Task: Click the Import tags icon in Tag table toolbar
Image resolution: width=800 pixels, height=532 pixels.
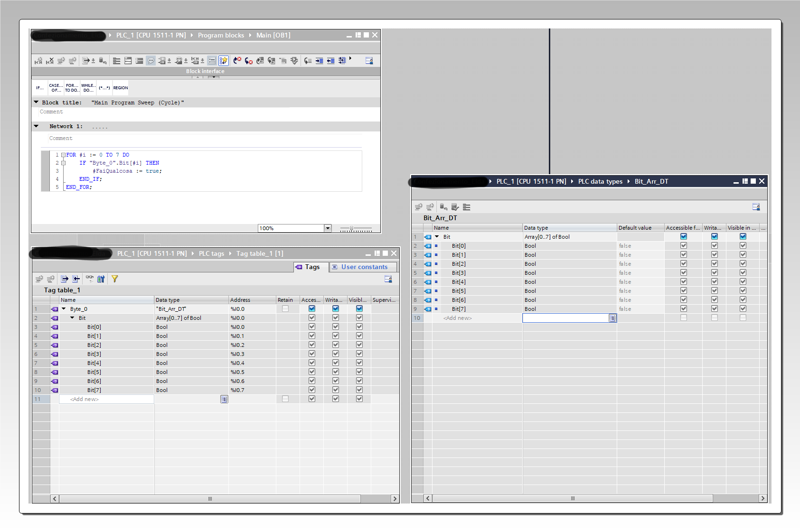Action: point(76,279)
